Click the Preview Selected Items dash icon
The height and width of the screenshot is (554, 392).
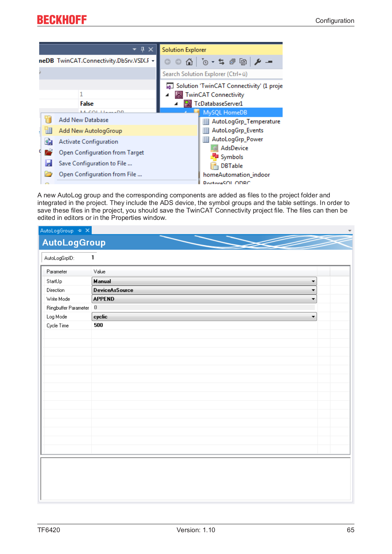tap(269, 62)
